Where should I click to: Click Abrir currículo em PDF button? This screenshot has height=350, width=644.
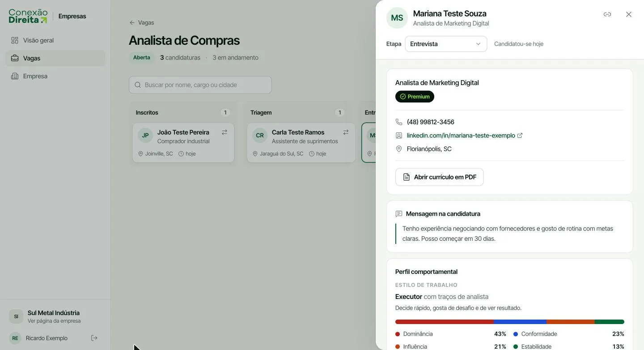tap(439, 177)
